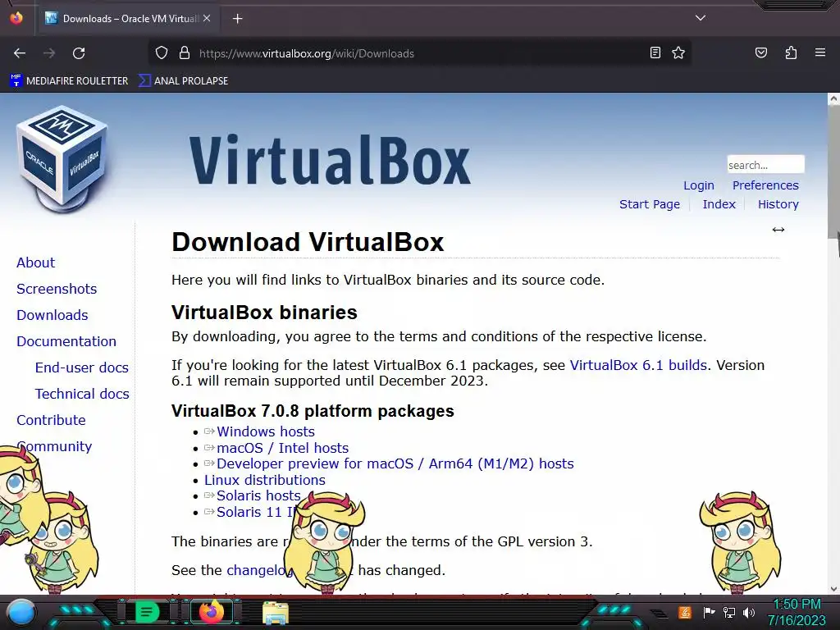
Task: Click the padlock site security icon
Action: [185, 53]
